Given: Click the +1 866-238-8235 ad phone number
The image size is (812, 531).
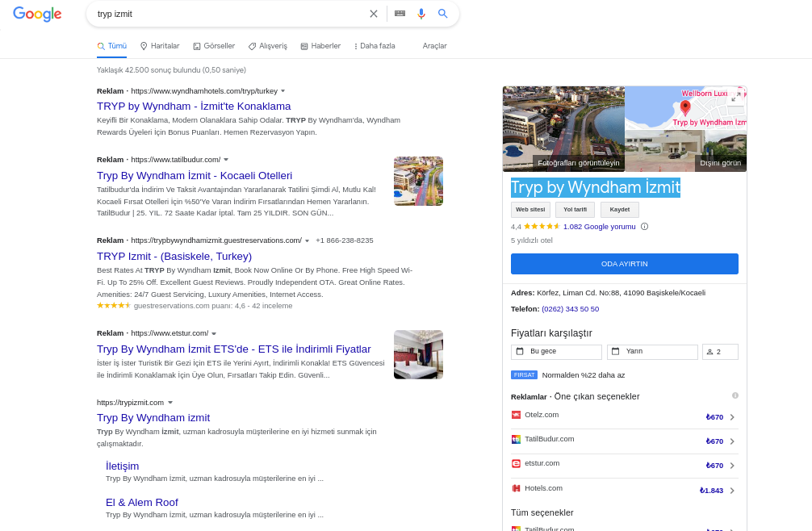Looking at the screenshot, I should [345, 240].
